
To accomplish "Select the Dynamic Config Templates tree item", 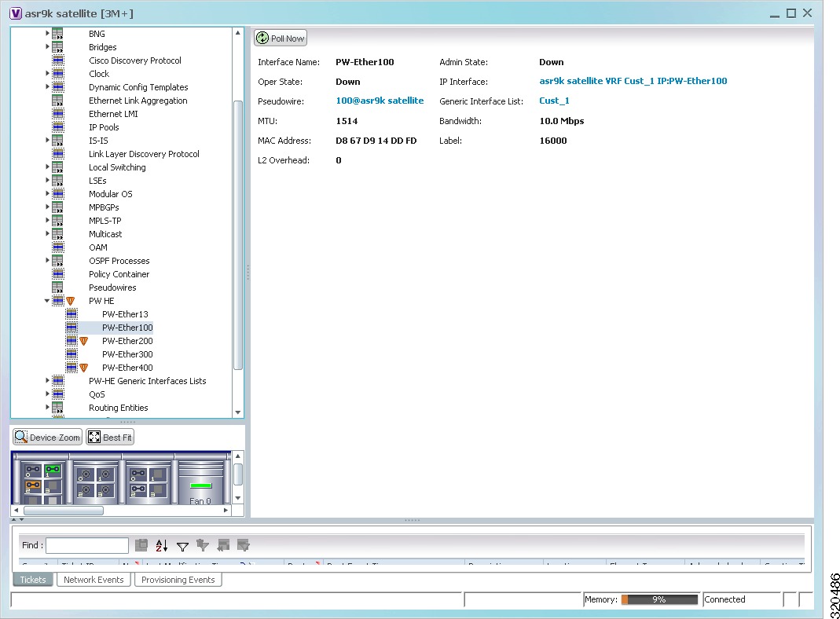I will [x=138, y=87].
